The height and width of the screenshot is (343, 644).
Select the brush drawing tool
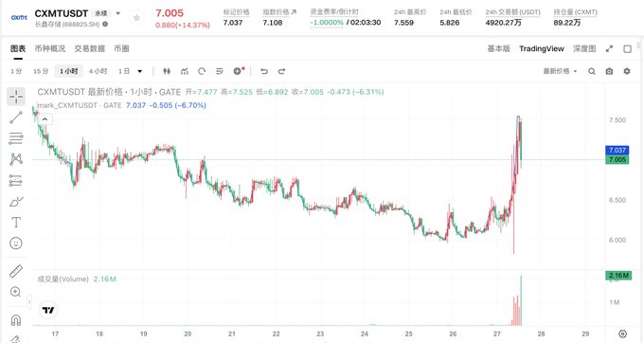point(16,201)
